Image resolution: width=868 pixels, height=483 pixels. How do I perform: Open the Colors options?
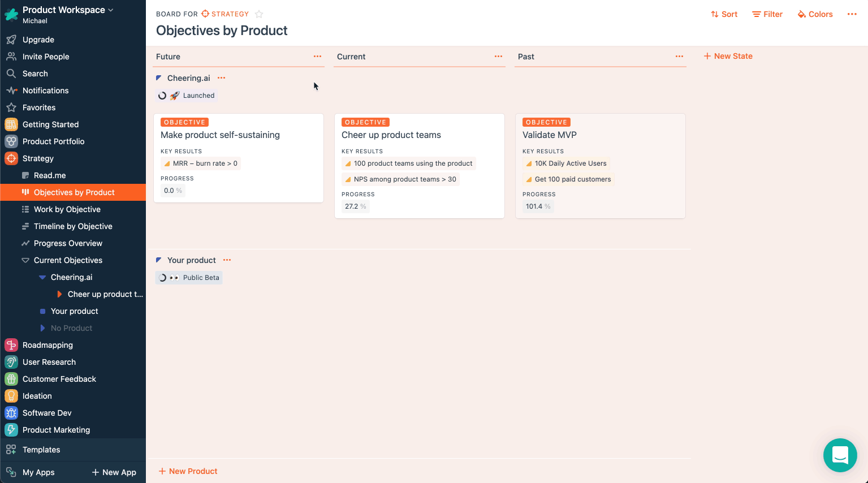[x=815, y=14]
